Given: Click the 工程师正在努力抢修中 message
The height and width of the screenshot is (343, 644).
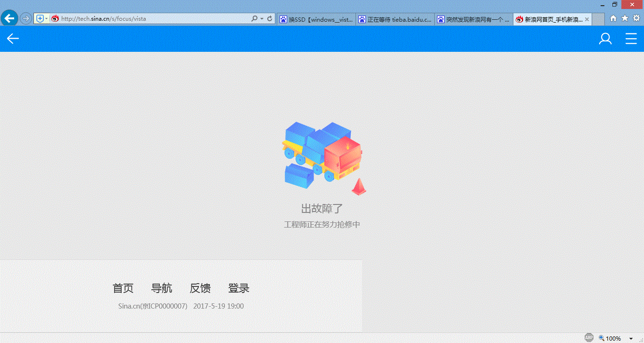Looking at the screenshot, I should click(322, 225).
